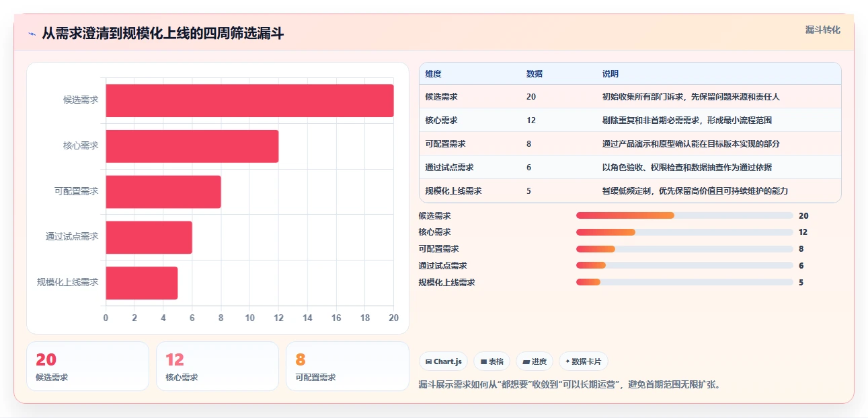Click the 漏斗转化 label in header
Image resolution: width=868 pixels, height=418 pixels.
(823, 30)
